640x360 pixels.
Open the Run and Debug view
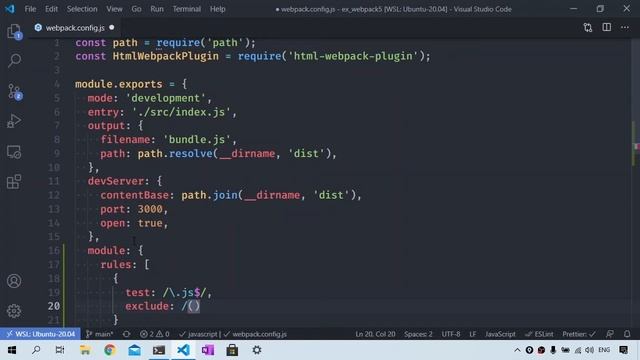(x=14, y=121)
